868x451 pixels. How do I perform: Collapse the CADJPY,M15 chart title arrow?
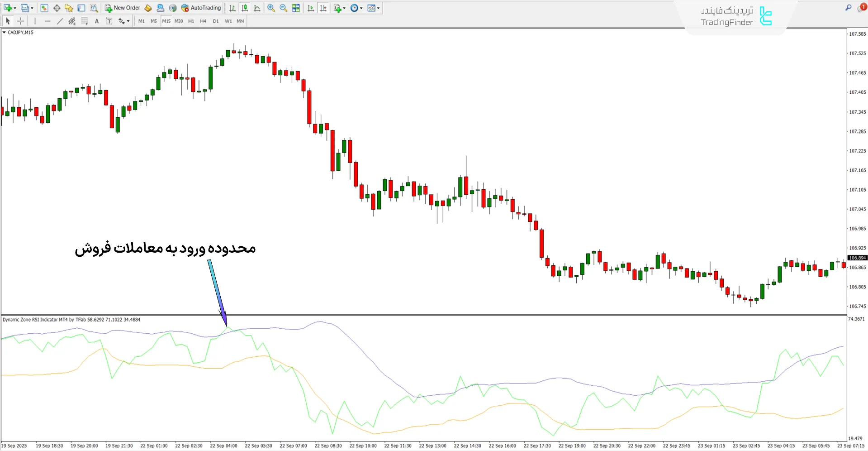[x=4, y=32]
